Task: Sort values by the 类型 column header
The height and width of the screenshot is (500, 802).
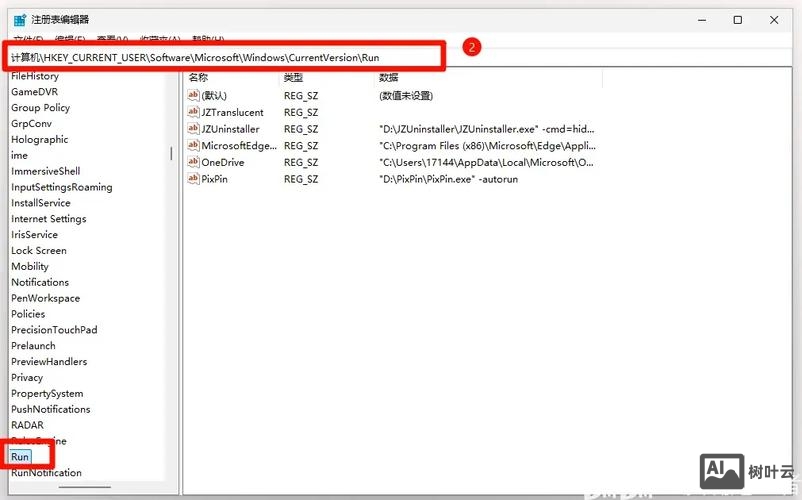Action: (294, 78)
